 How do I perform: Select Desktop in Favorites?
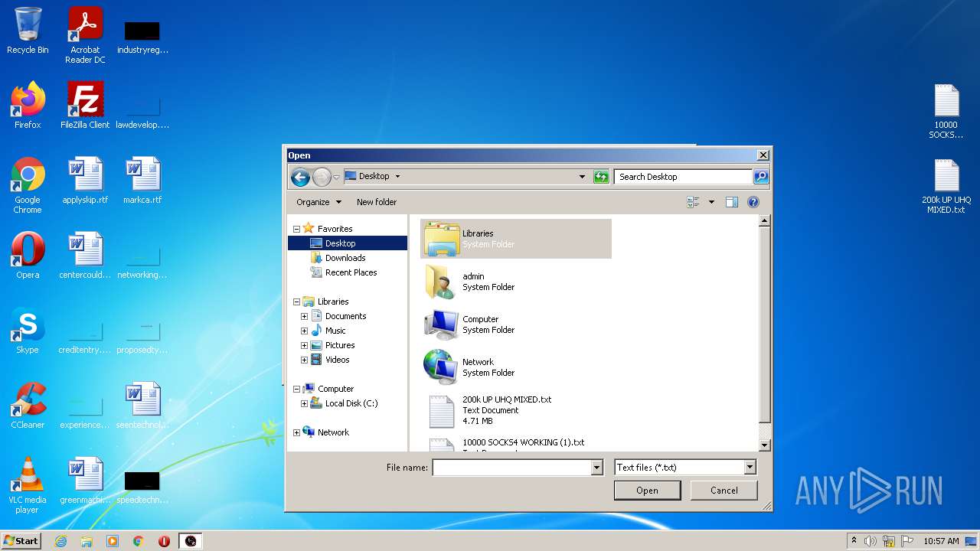(348, 243)
